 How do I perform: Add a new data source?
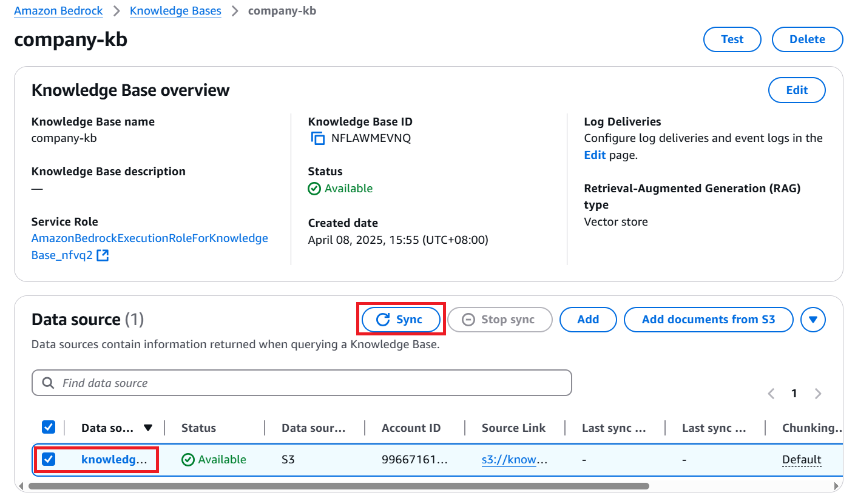(x=588, y=320)
